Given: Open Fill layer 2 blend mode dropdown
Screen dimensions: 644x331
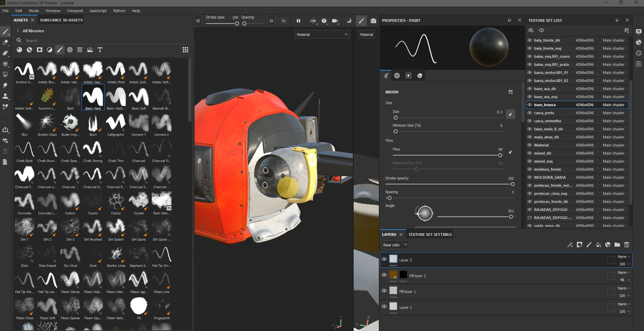Looking at the screenshot, I should (624, 273).
